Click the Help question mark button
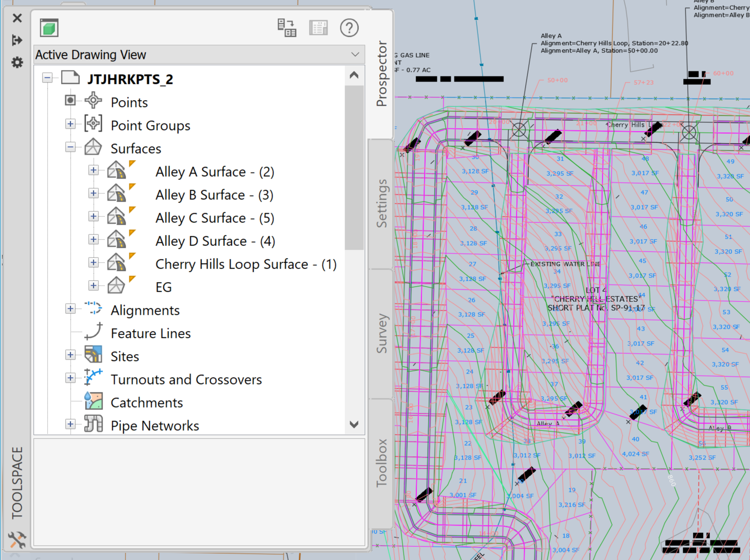Viewport: 750px width, 560px height. (349, 28)
